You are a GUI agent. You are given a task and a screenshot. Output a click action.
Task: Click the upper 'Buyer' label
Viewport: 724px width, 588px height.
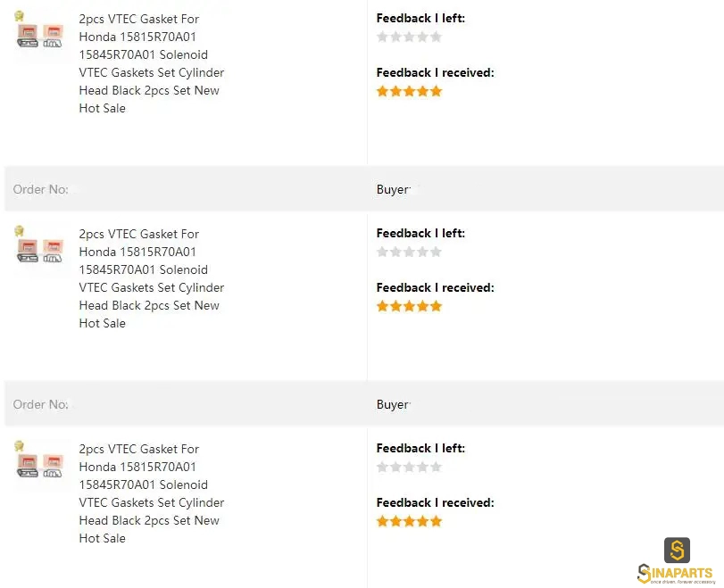(393, 190)
